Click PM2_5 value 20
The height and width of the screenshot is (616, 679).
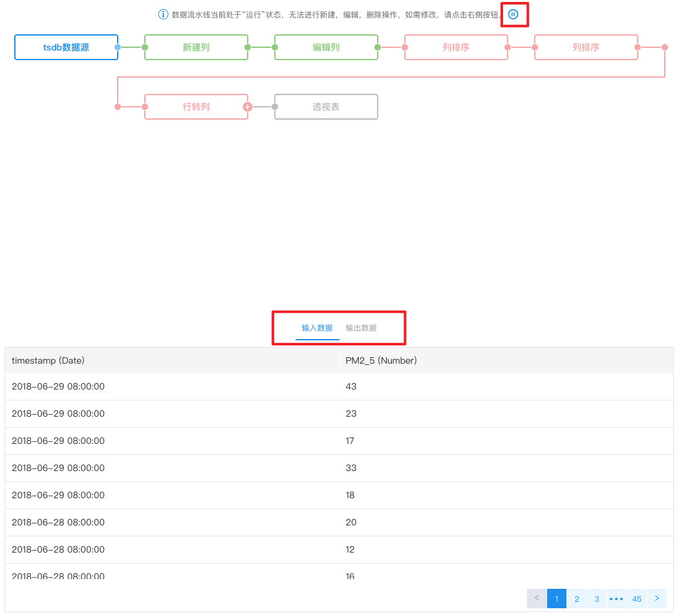(x=350, y=522)
